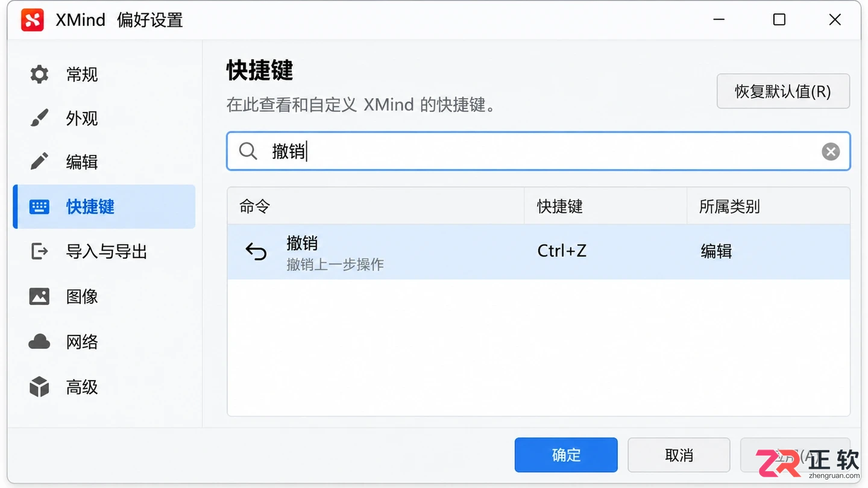Screen dimensions: 868x488
Task: Open the 高级 advanced settings
Action: [x=104, y=387]
